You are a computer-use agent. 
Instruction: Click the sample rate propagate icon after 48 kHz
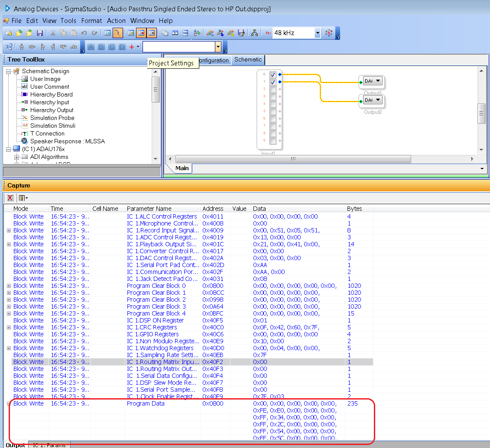[x=329, y=33]
